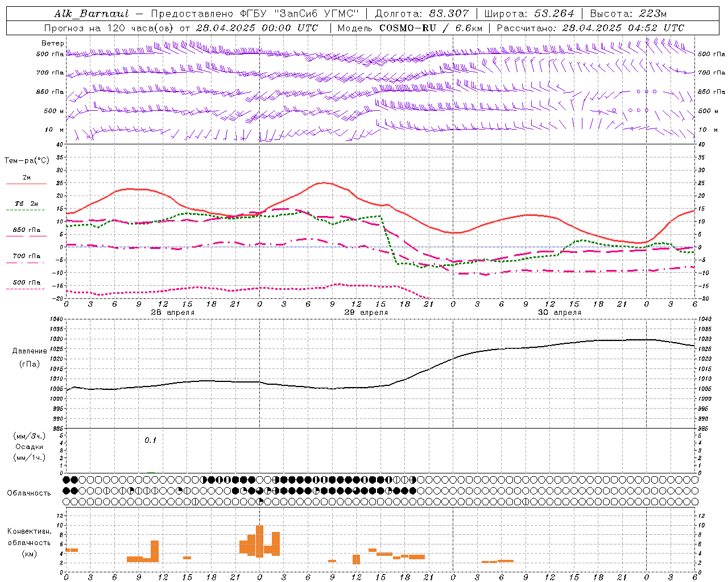Screen dimensions: 728x582
Task: Click the 'Рассчитано: 28.04.2025 04:52 UTC' timestamp
Action: click(590, 28)
